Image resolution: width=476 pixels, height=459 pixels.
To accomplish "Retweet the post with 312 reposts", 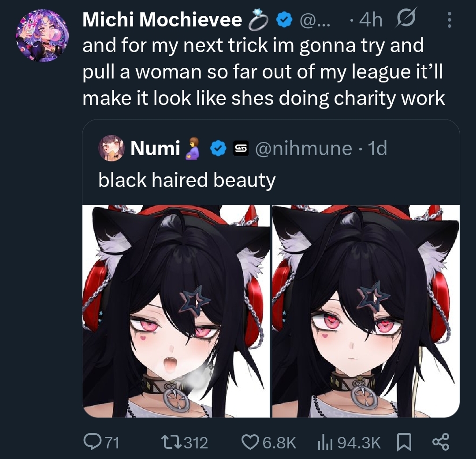I will pos(171,442).
